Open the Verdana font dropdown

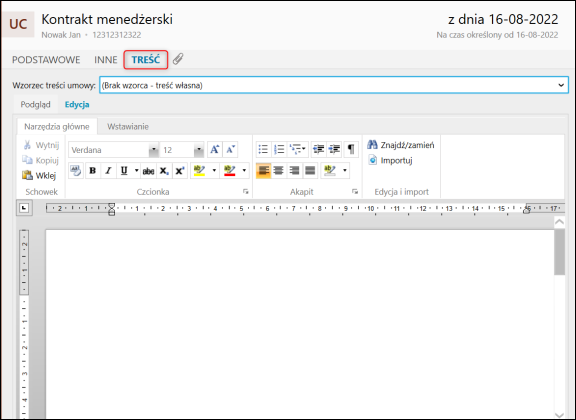[x=154, y=150]
